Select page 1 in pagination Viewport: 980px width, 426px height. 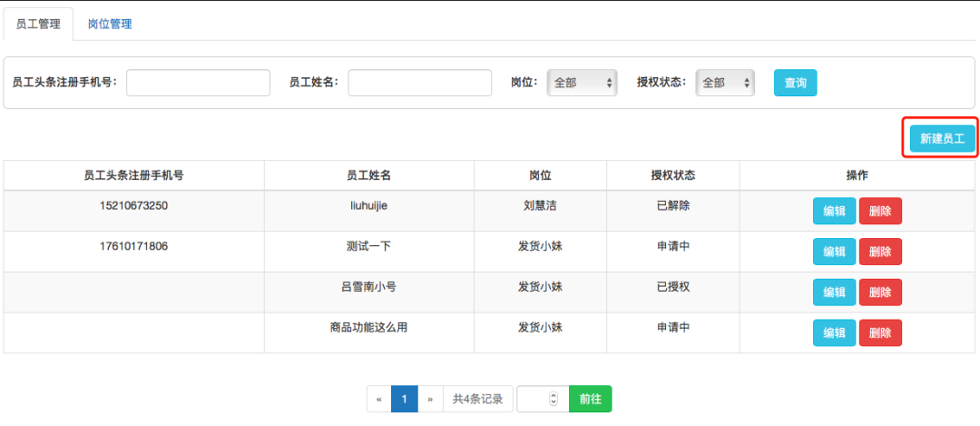pyautogui.click(x=405, y=399)
